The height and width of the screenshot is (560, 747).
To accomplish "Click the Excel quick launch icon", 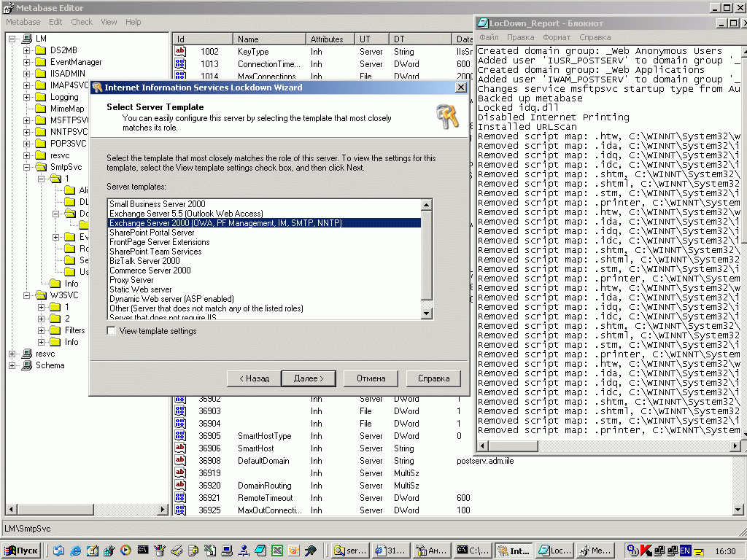I will [276, 551].
